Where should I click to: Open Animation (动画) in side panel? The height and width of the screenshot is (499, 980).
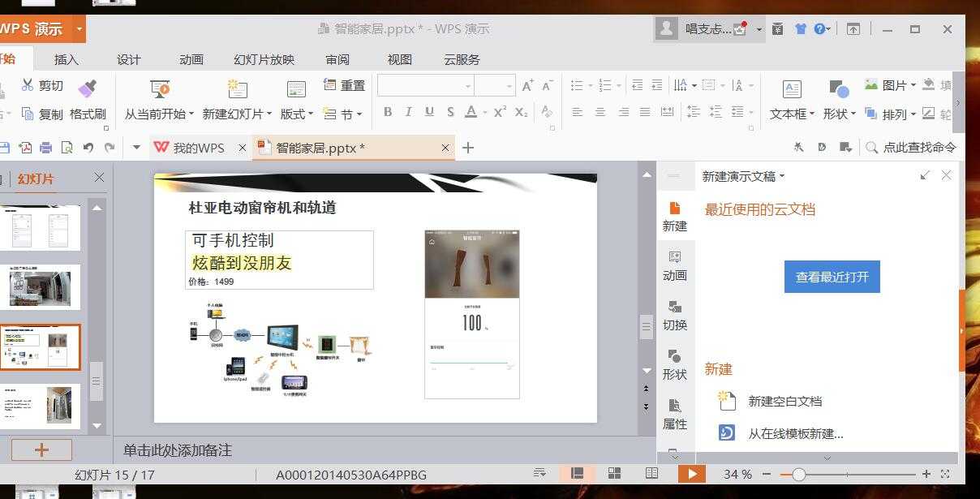click(675, 265)
